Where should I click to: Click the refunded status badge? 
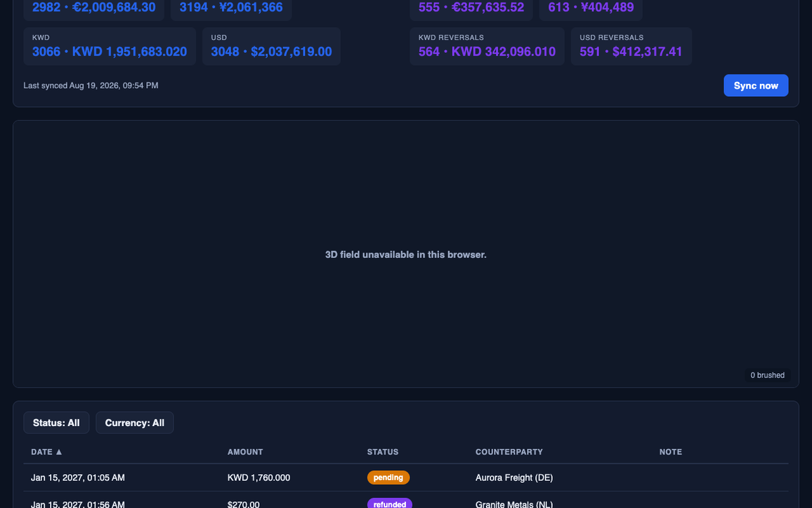(390, 504)
